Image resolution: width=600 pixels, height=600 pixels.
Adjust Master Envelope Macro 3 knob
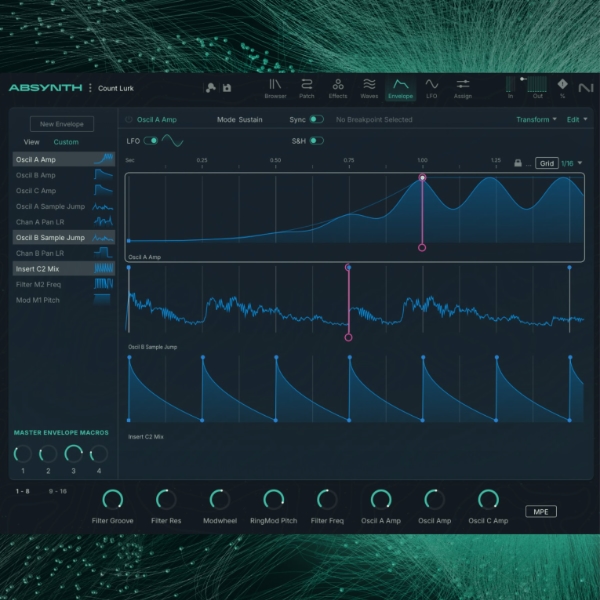[73, 454]
